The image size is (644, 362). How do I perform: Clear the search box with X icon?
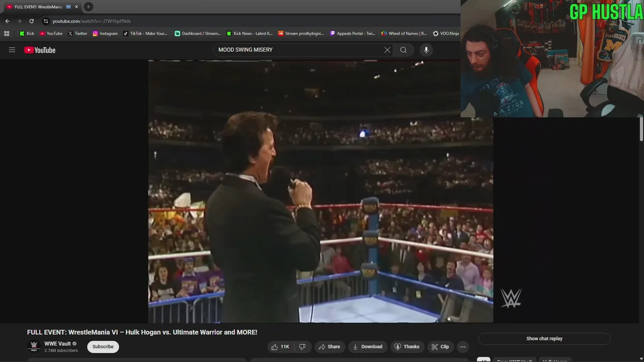[387, 50]
